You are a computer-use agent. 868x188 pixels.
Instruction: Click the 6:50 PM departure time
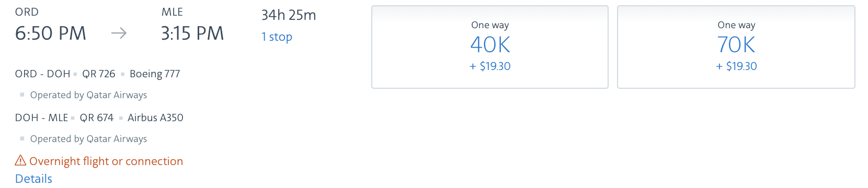pos(51,33)
